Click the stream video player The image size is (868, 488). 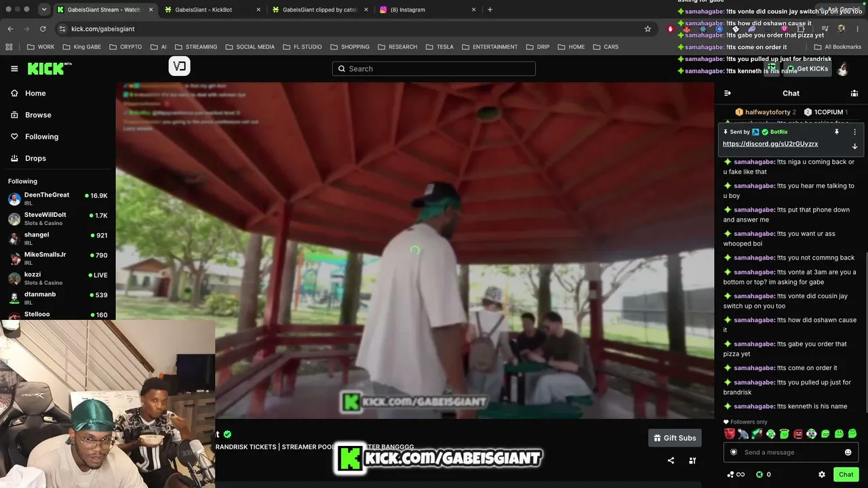[x=415, y=250]
